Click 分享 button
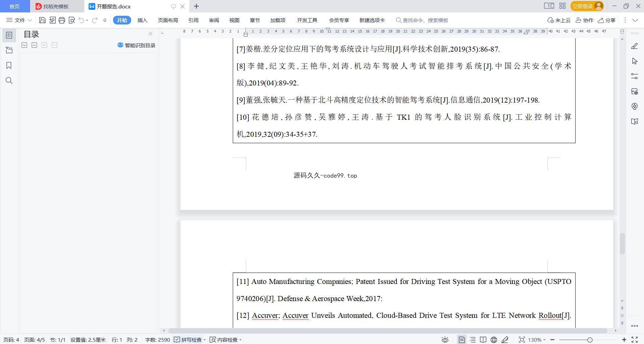Screen dimensions: 644x344 click(x=606, y=20)
